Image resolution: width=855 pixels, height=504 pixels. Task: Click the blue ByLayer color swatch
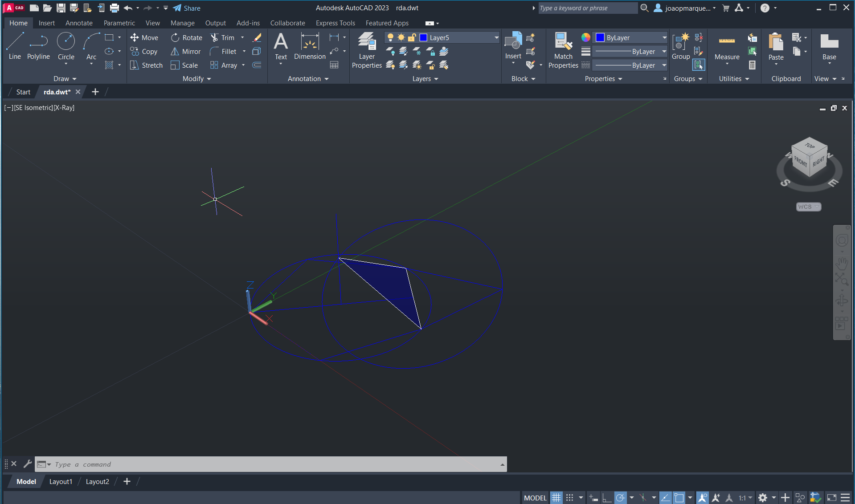(600, 38)
